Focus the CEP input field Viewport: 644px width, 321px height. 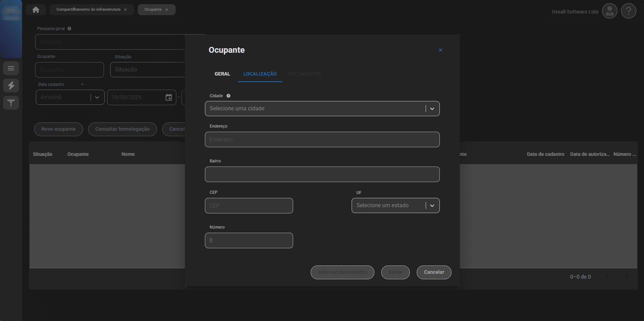pyautogui.click(x=249, y=205)
